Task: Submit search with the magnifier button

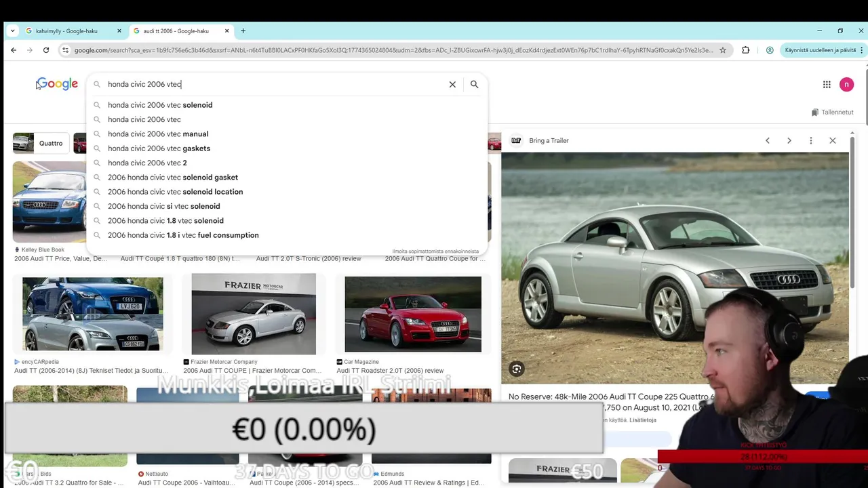Action: coord(475,84)
